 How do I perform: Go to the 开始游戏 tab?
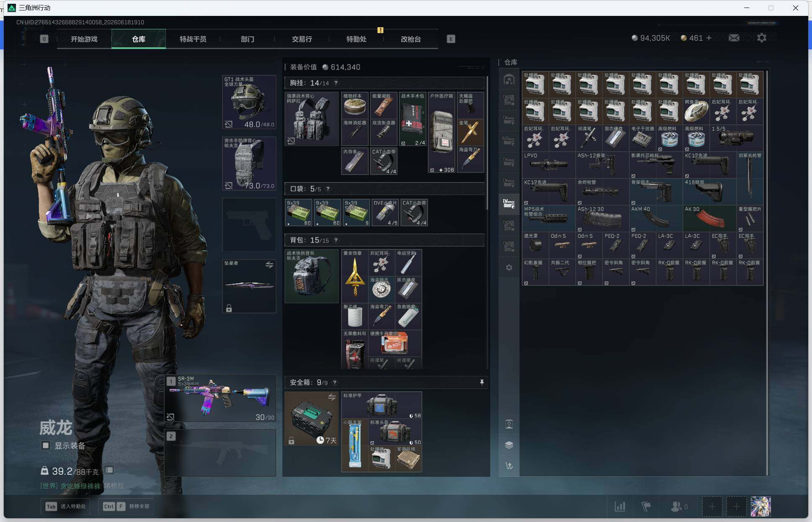point(84,39)
